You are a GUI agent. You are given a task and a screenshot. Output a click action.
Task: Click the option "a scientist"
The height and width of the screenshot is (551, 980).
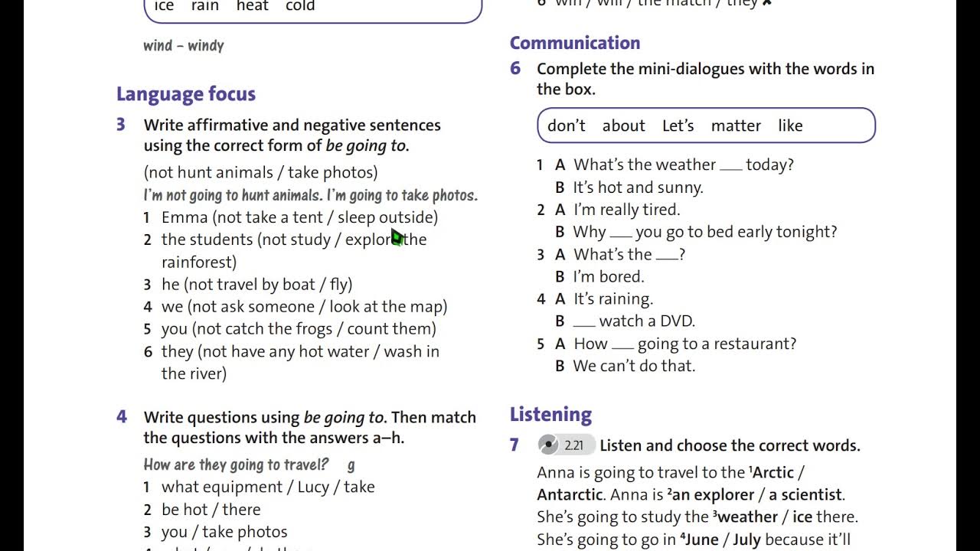[x=805, y=494]
